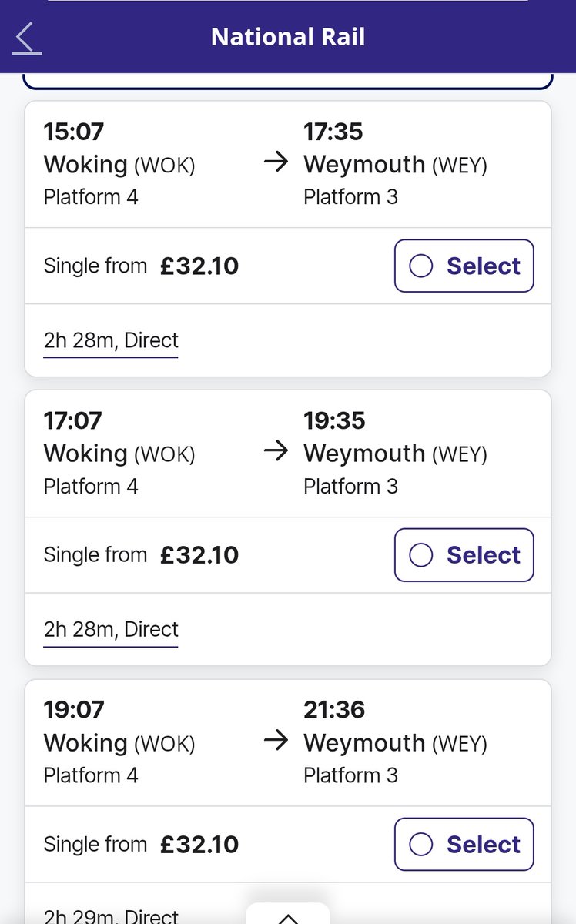Tap the 21:36 Weymouth arrival time
The image size is (576, 924).
(x=333, y=709)
